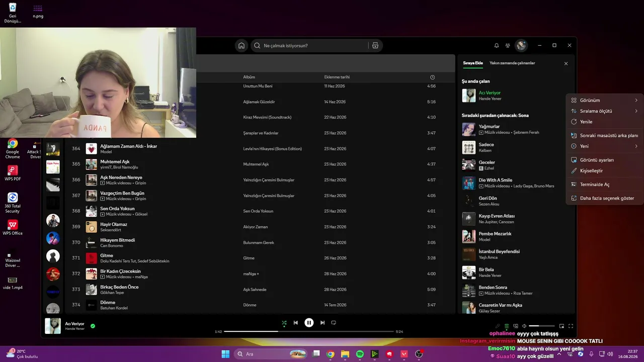This screenshot has height=362, width=644.
Task: Switch to "Sıraya Ekle" tab
Action: pyautogui.click(x=473, y=63)
